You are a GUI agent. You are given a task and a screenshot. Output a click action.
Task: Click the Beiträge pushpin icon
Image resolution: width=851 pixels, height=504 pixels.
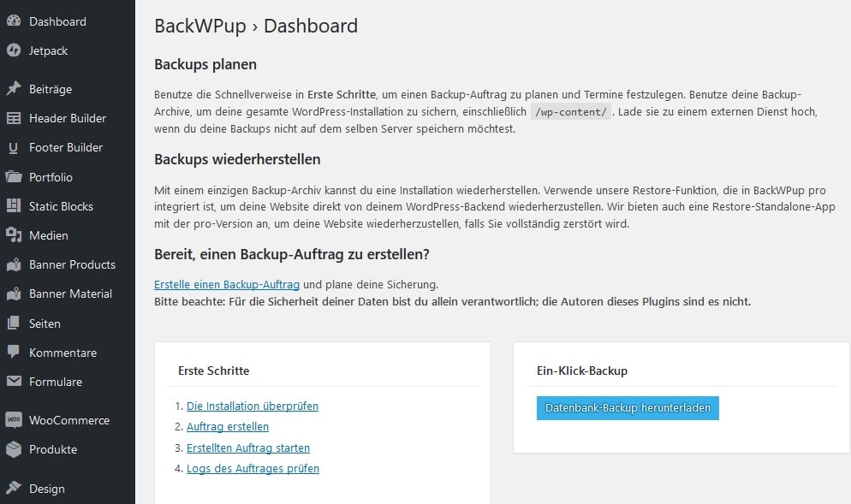tap(13, 89)
